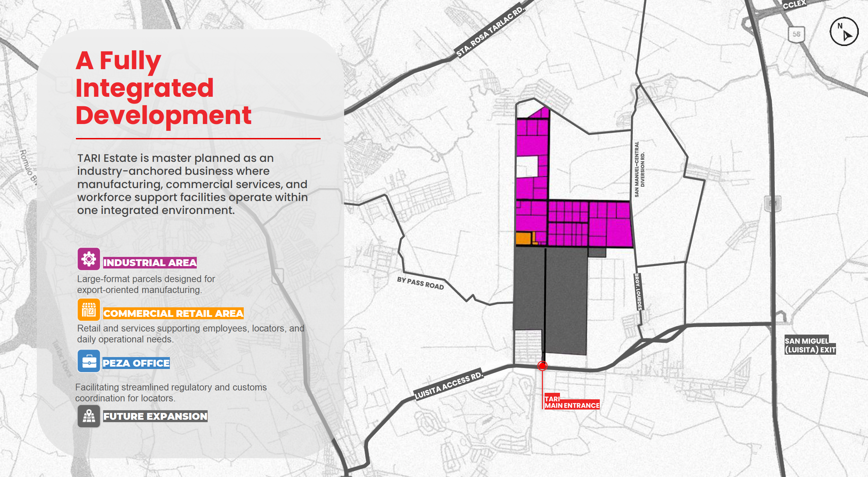Click the BRGY. LOURDES road label

click(638, 292)
